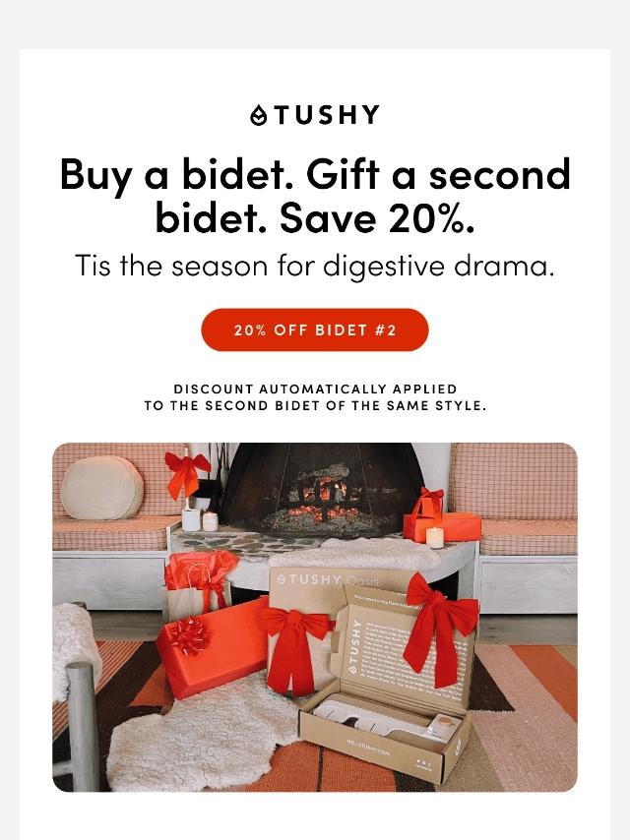
Task: Click the round cream cushion on bench
Action: [x=102, y=488]
